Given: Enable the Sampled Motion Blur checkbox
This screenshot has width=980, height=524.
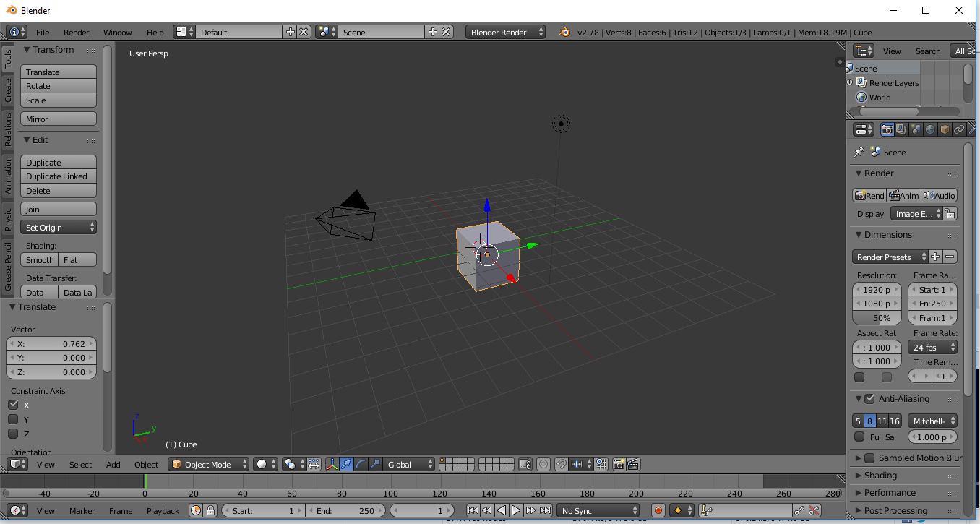Looking at the screenshot, I should point(870,458).
